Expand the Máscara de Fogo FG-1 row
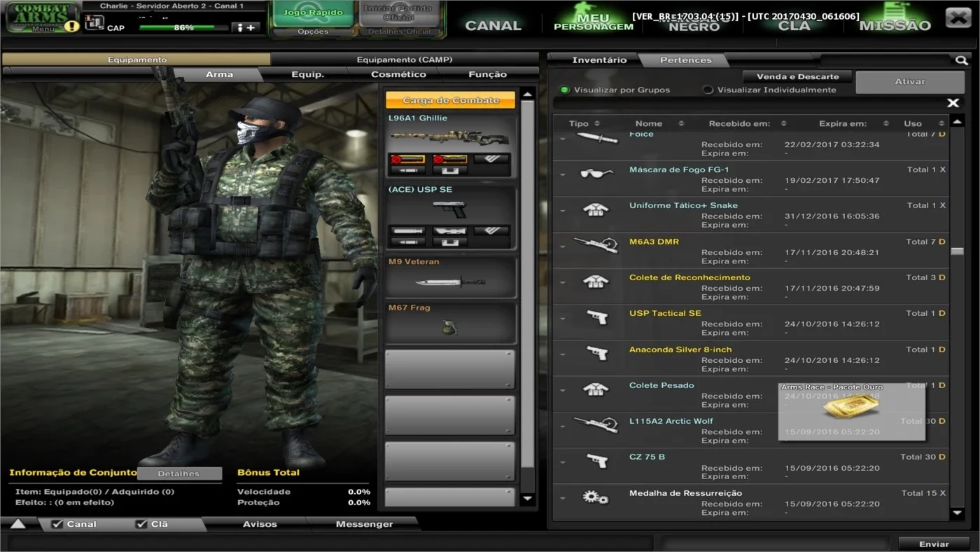The image size is (980, 552). click(562, 174)
